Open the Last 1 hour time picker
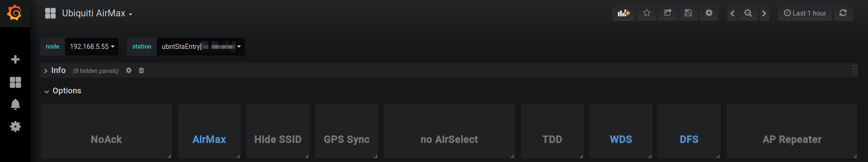868x162 pixels. 805,13
